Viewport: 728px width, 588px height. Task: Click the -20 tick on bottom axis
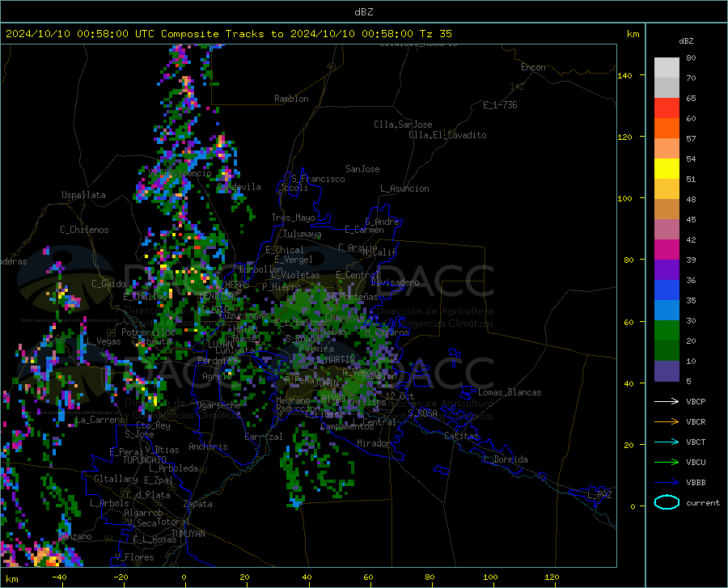(121, 577)
